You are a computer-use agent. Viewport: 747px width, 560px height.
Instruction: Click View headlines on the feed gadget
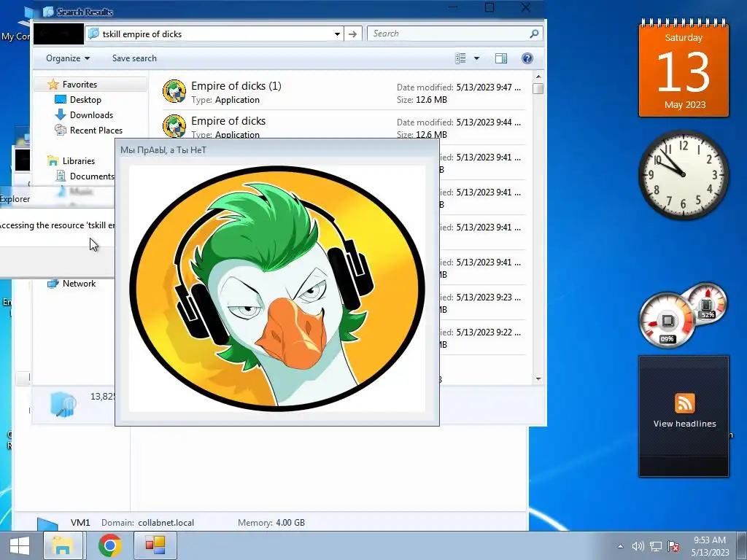[684, 424]
